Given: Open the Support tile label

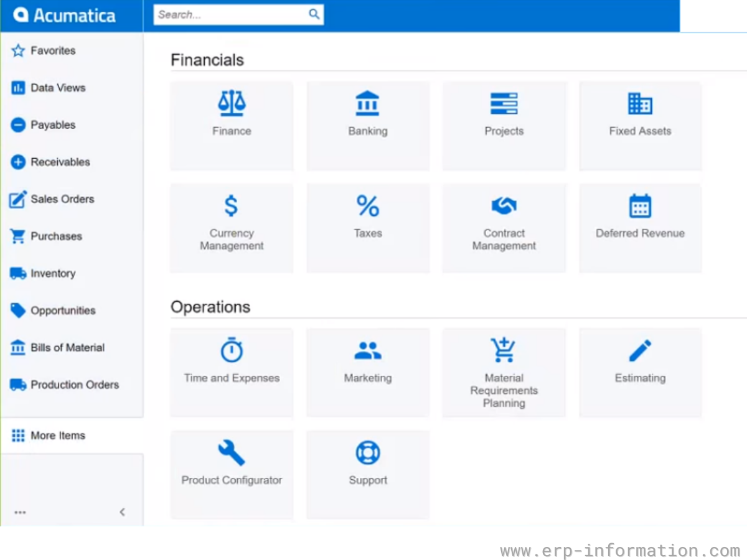Looking at the screenshot, I should [368, 480].
